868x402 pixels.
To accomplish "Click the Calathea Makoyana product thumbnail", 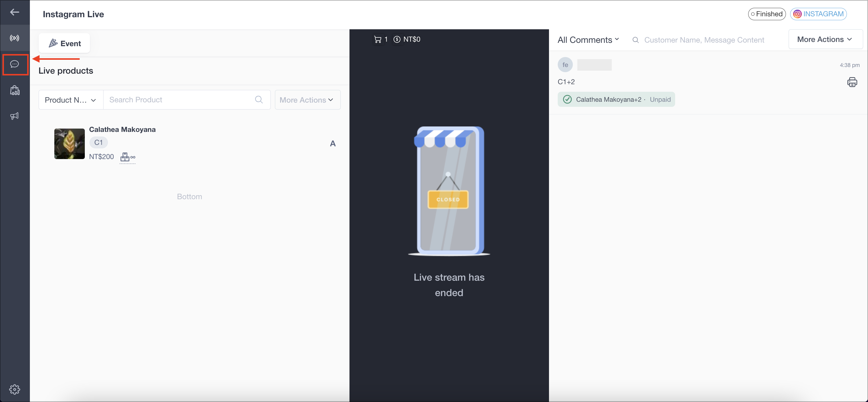I will [69, 144].
